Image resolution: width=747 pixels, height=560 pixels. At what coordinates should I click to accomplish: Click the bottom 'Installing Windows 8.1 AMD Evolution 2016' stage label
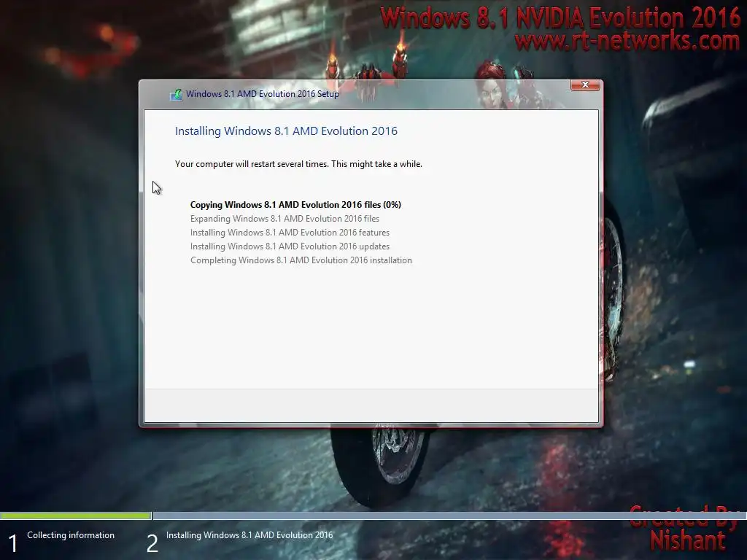coord(249,535)
